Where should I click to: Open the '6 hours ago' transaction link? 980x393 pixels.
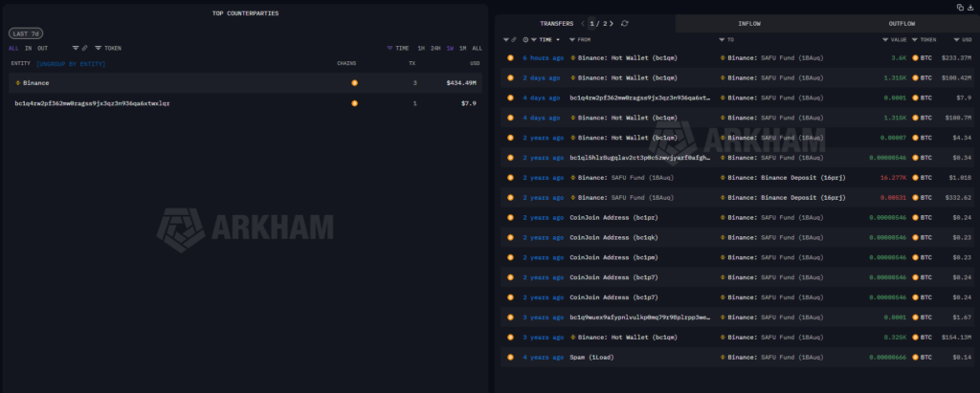click(x=543, y=57)
